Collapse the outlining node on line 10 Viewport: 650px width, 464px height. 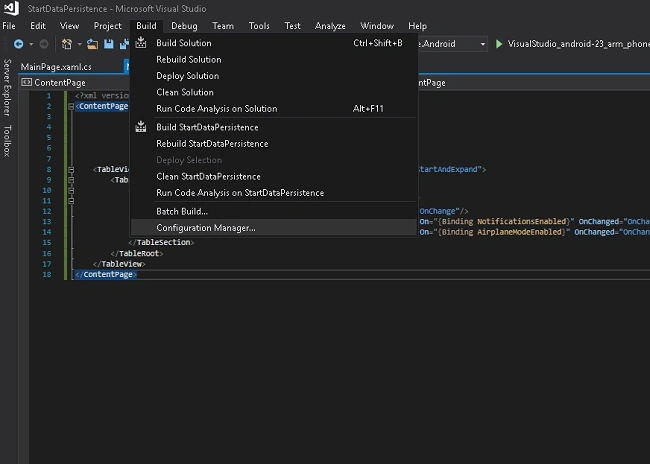71,190
